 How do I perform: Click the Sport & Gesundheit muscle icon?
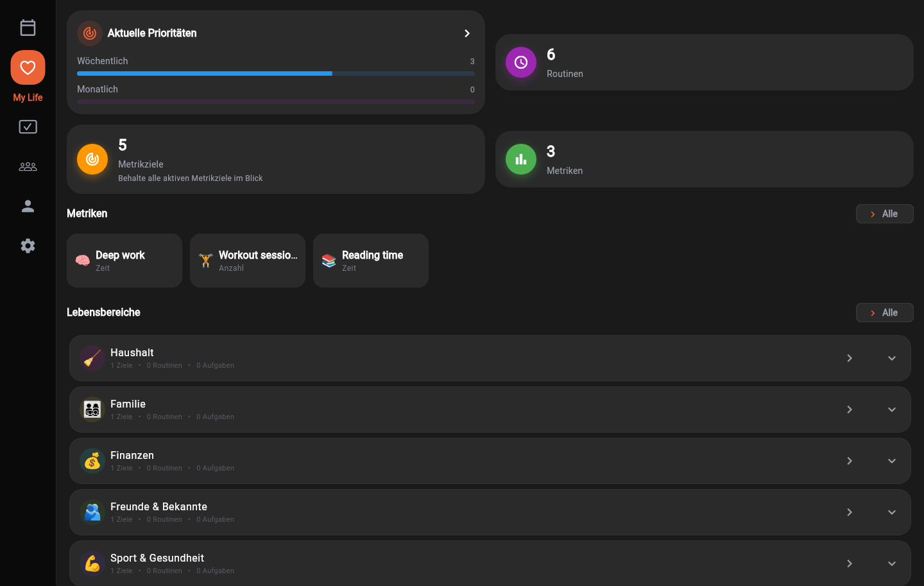pyautogui.click(x=92, y=564)
